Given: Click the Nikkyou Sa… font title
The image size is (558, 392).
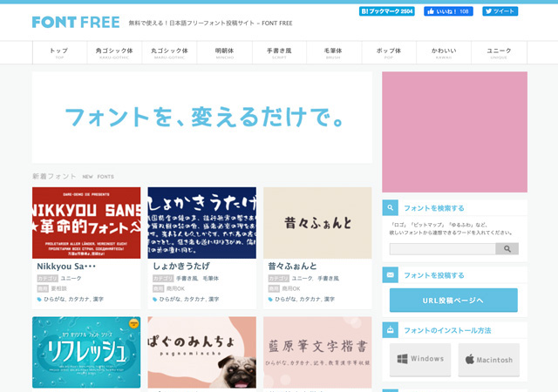Looking at the screenshot, I should tap(66, 266).
